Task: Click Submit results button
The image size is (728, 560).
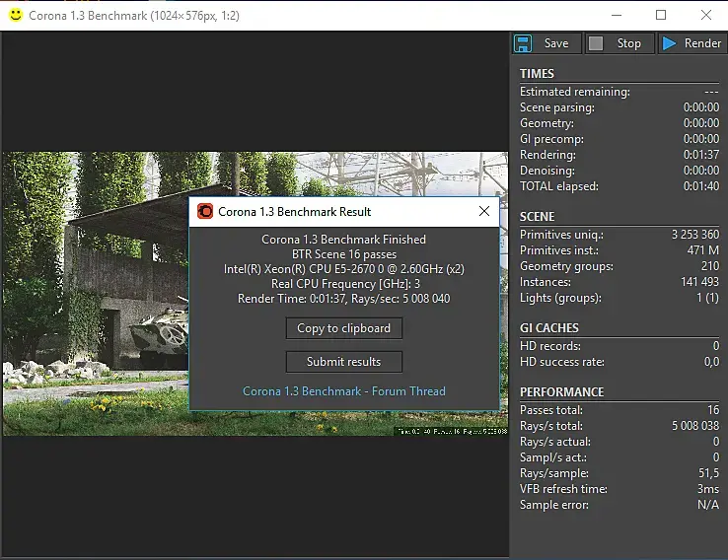Action: 343,362
